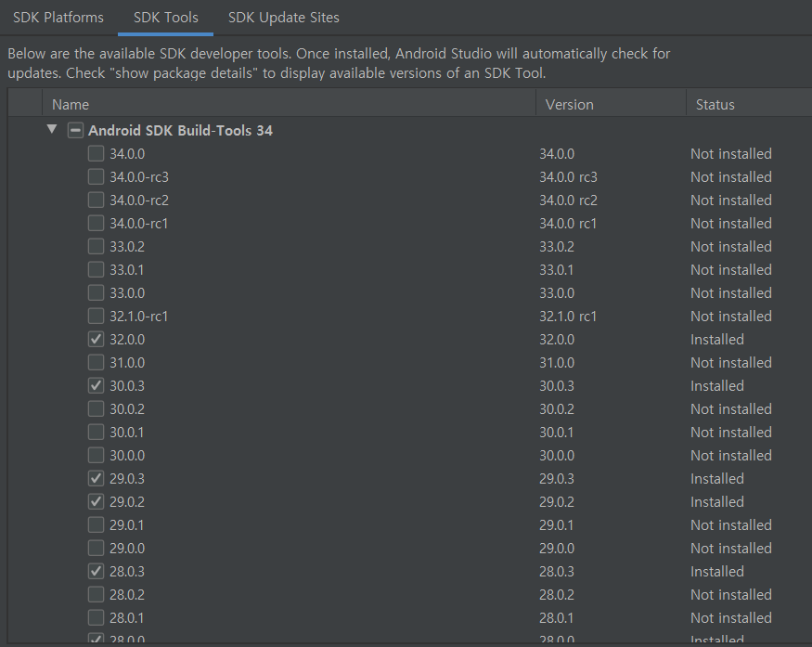Check the 30.0.0 checkbox

(x=96, y=456)
